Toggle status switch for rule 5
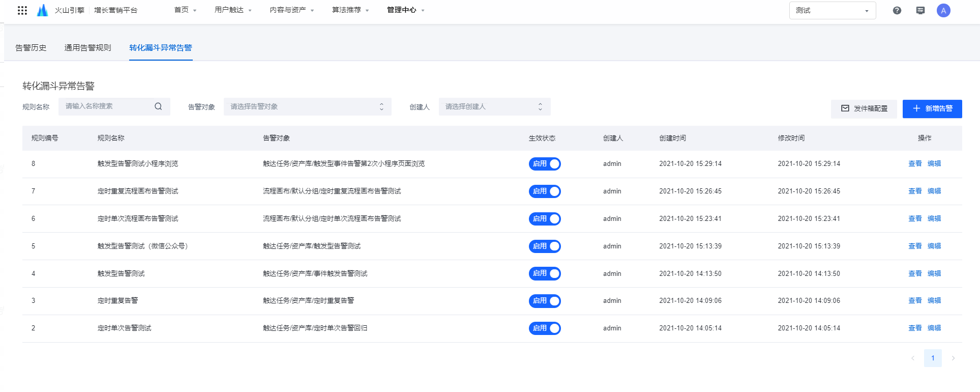 click(545, 246)
